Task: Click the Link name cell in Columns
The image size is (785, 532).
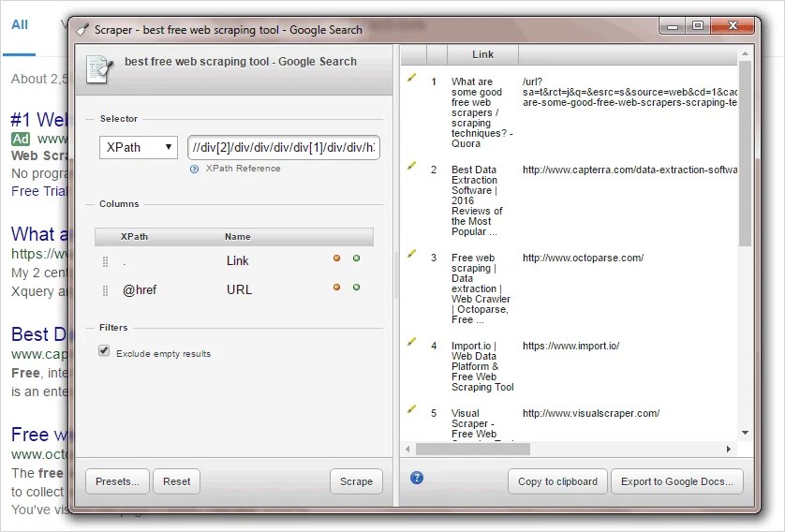Action: (237, 260)
